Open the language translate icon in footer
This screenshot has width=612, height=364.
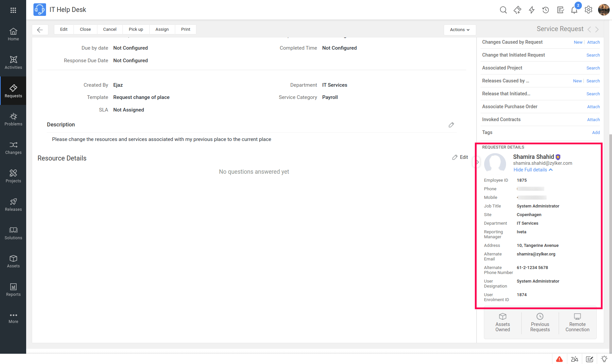coord(575,359)
